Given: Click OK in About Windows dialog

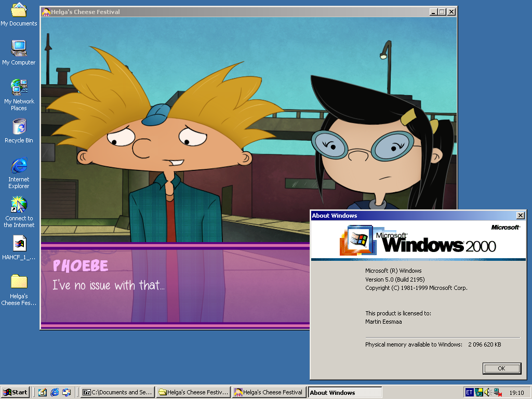Looking at the screenshot, I should click(x=501, y=368).
